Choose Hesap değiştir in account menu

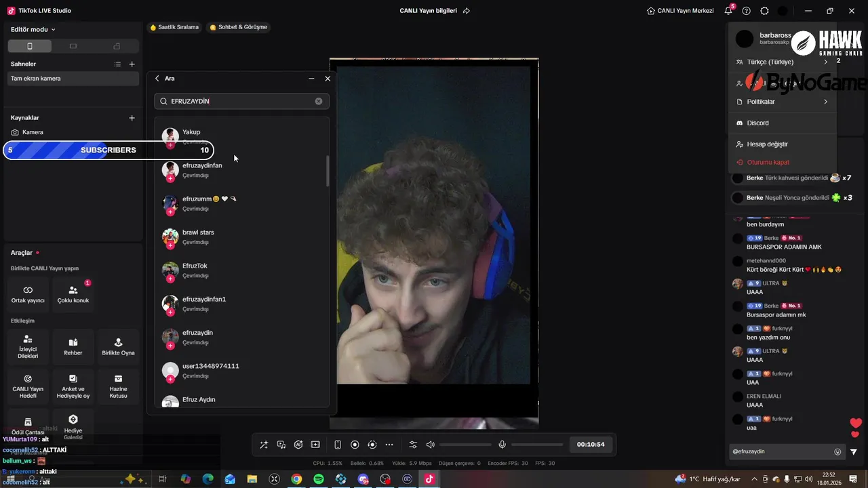[782, 144]
